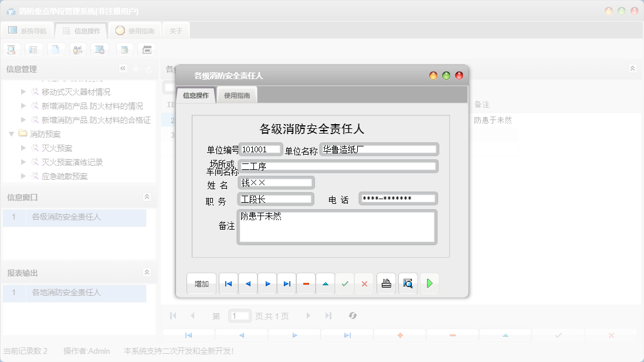644x362 pixels.
Task: Click the document icon on the main toolbar
Action: [56, 49]
